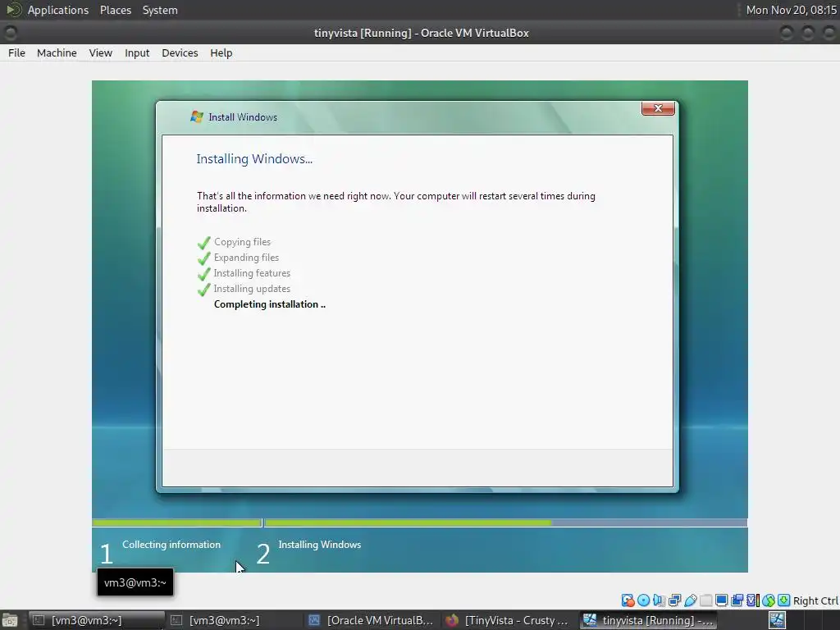Viewport: 840px width, 630px height.
Task: Click the VirtualBox tray icon in bottom panel
Action: (x=778, y=620)
